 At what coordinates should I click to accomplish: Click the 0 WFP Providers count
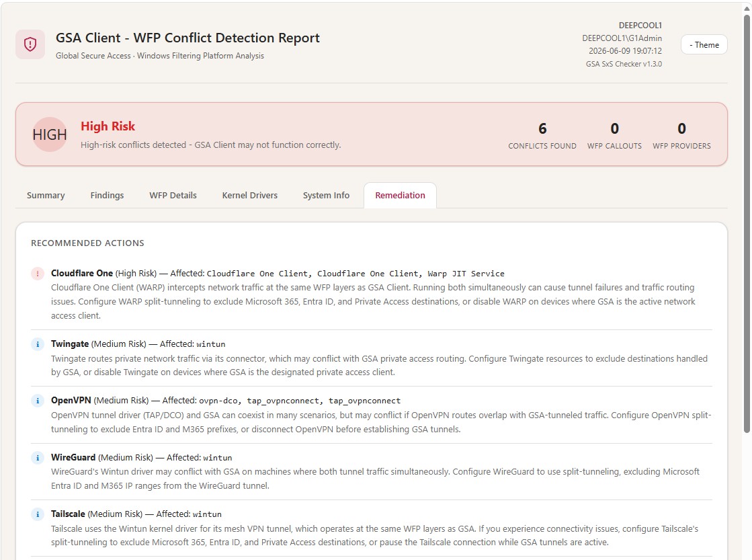point(681,128)
